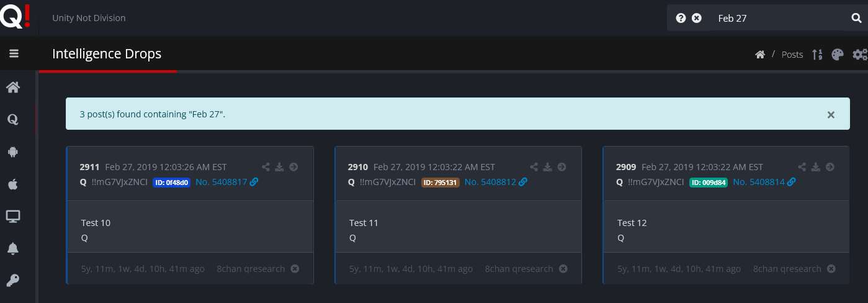868x303 pixels.
Task: Open post 2909 with arrow icon
Action: (x=830, y=167)
